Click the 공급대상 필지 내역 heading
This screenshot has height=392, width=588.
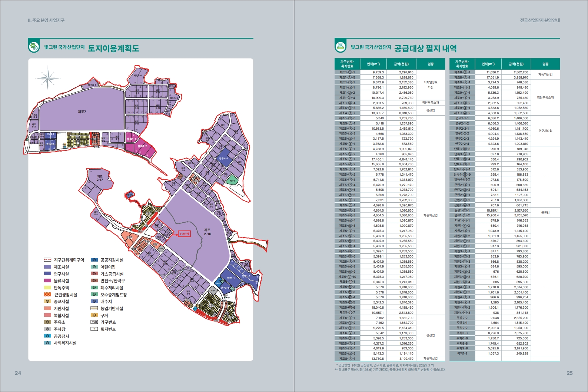click(425, 48)
